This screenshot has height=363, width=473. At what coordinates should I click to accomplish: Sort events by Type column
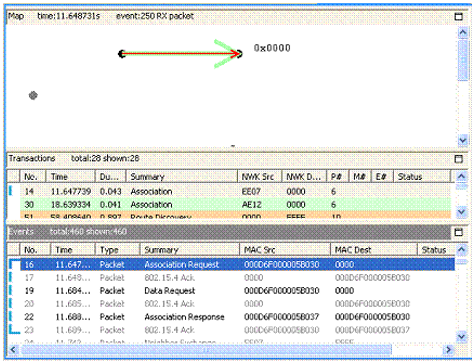point(117,250)
